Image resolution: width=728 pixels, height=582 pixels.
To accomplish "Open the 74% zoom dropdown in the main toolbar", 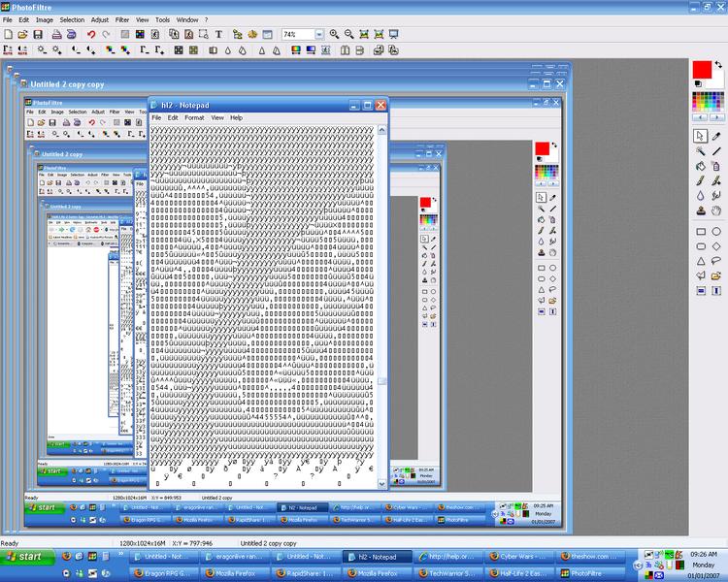I will pos(318,34).
